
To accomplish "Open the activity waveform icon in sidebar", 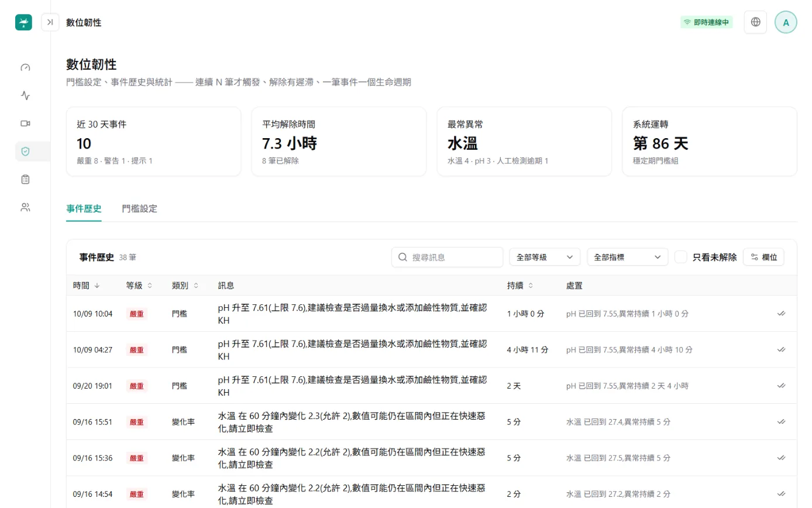I will [x=25, y=95].
